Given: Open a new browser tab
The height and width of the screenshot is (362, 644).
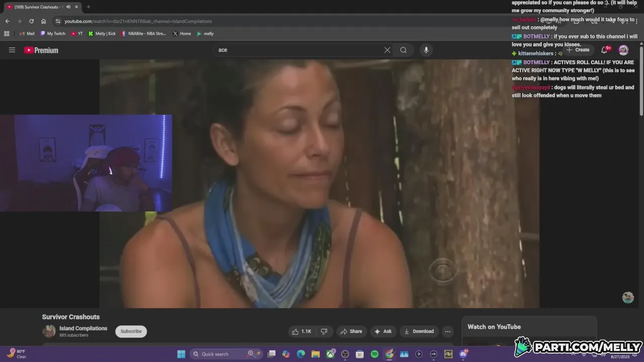Looking at the screenshot, I should [x=88, y=7].
